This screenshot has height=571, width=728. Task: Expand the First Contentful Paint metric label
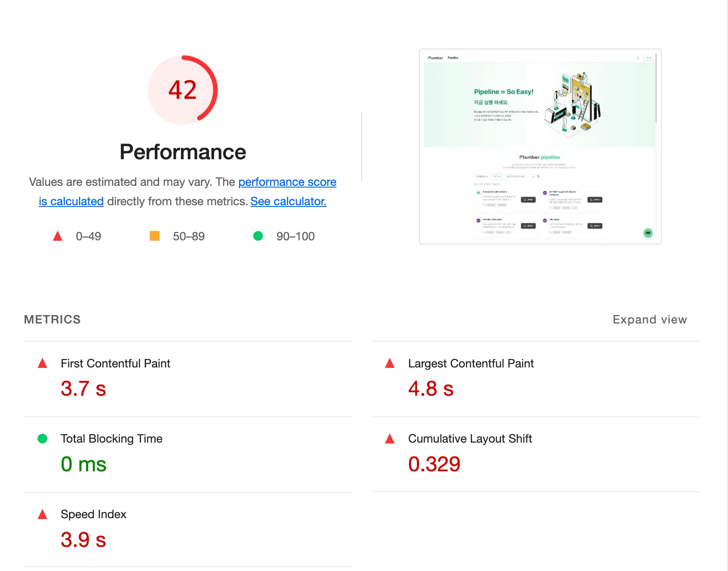[x=115, y=364]
